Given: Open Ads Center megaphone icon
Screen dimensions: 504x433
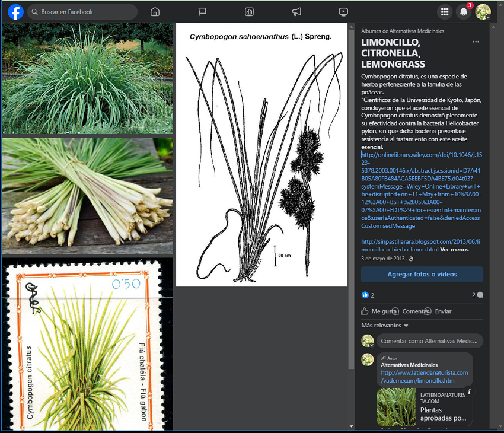Looking at the screenshot, I should [x=296, y=12].
